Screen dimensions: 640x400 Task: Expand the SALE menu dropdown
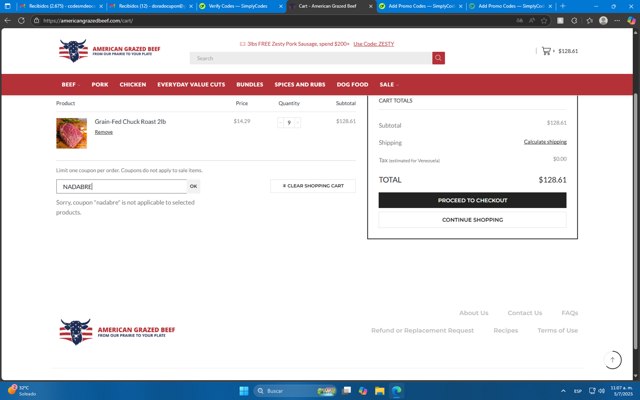pos(389,84)
